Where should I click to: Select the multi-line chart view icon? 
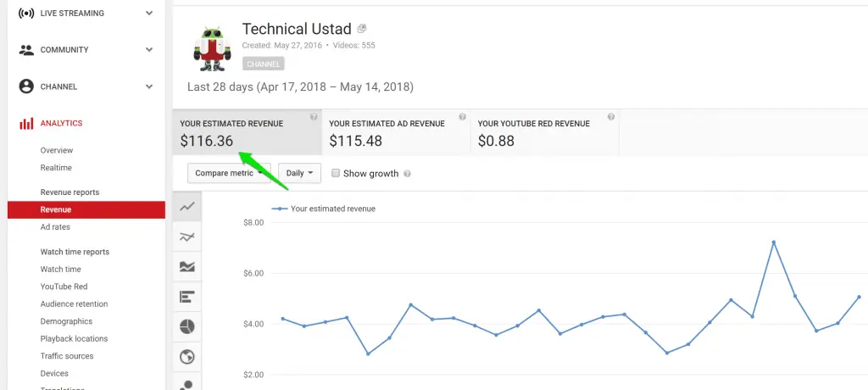(187, 237)
